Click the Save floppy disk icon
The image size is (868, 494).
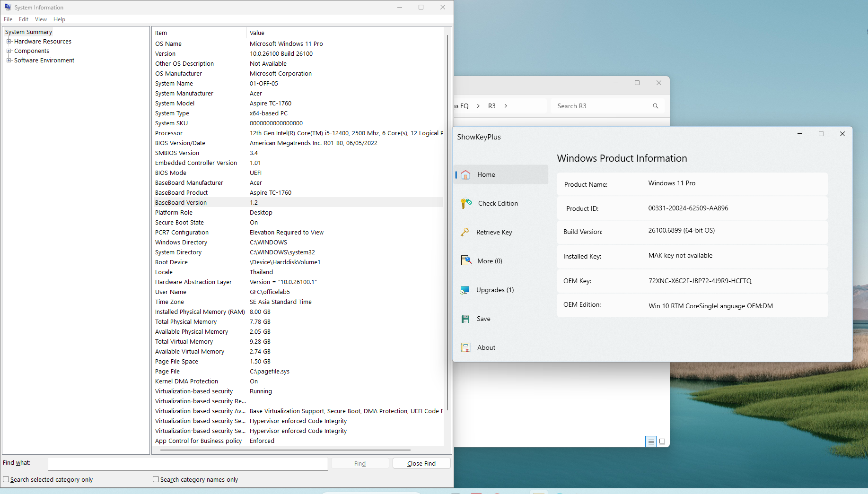[x=465, y=319]
